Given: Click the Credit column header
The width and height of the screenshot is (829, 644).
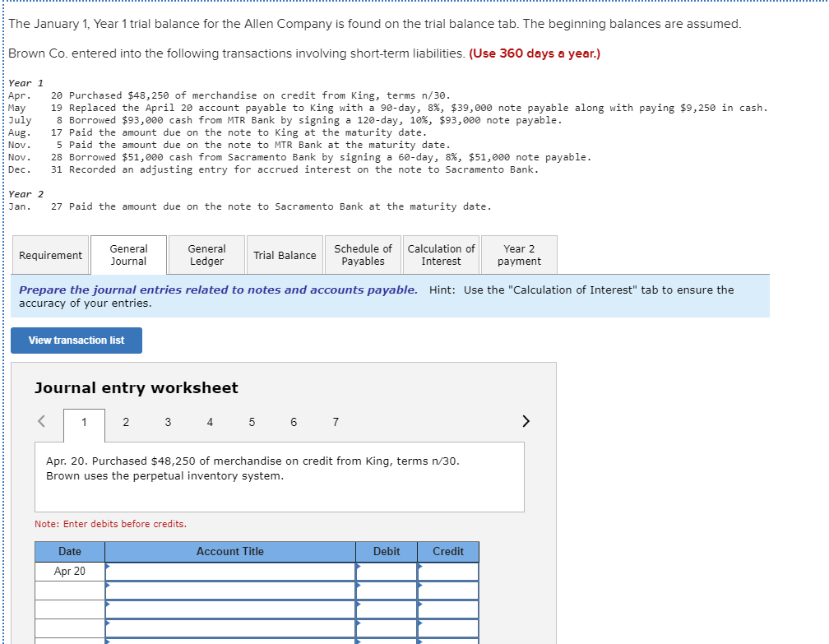Looking at the screenshot, I should pos(448,551).
